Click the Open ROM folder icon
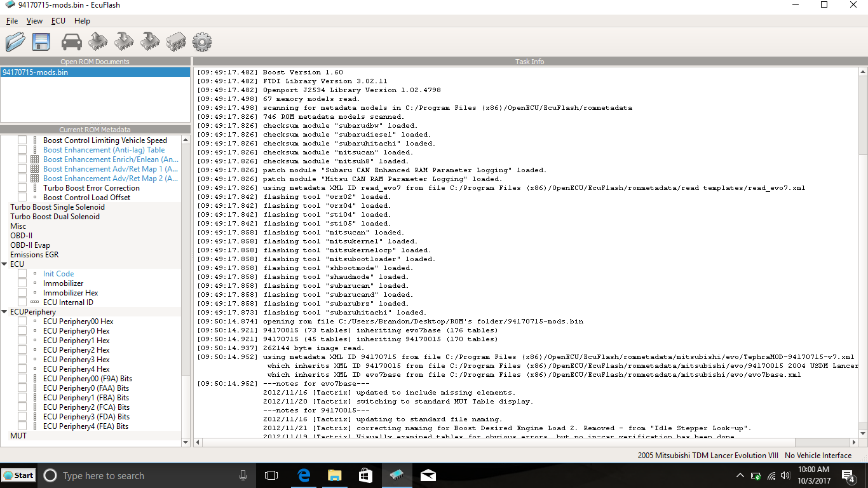 (15, 42)
